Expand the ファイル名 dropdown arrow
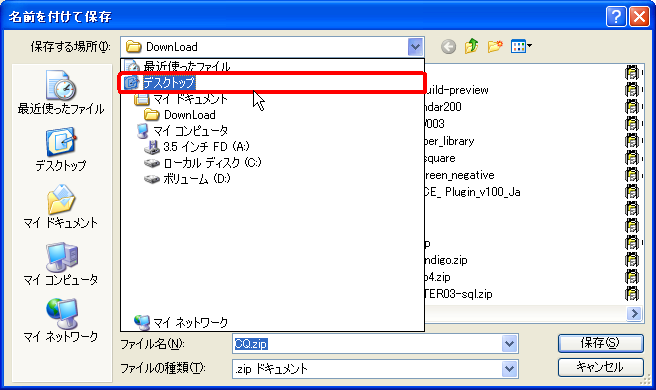The height and width of the screenshot is (390, 656). pyautogui.click(x=509, y=344)
